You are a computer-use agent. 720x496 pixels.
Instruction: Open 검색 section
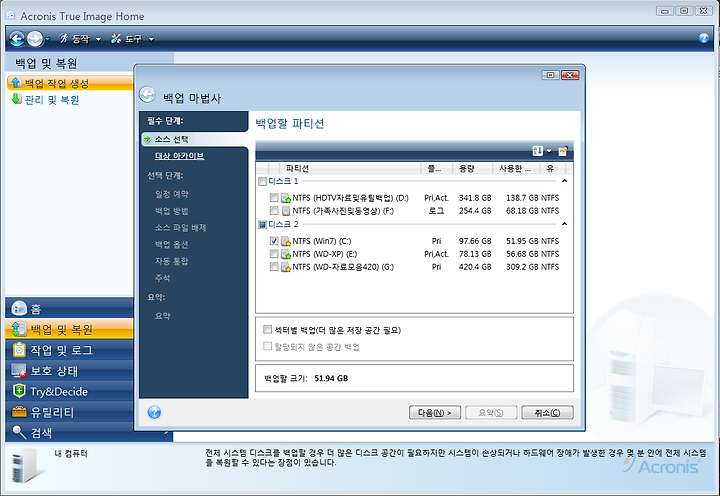(69, 433)
